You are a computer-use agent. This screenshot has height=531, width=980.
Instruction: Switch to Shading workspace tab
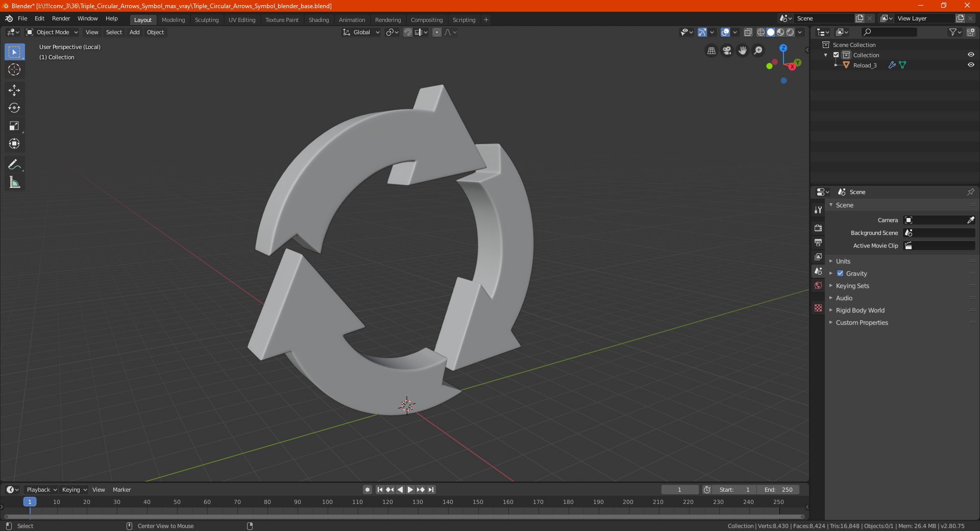(x=318, y=20)
